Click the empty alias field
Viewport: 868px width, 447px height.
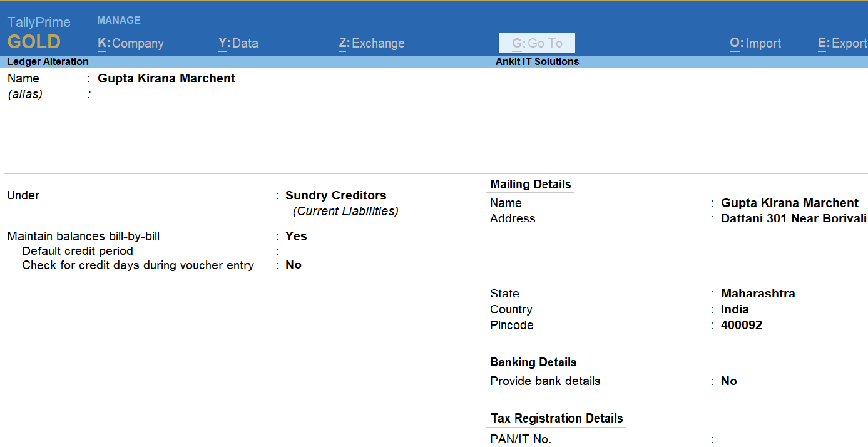166,95
